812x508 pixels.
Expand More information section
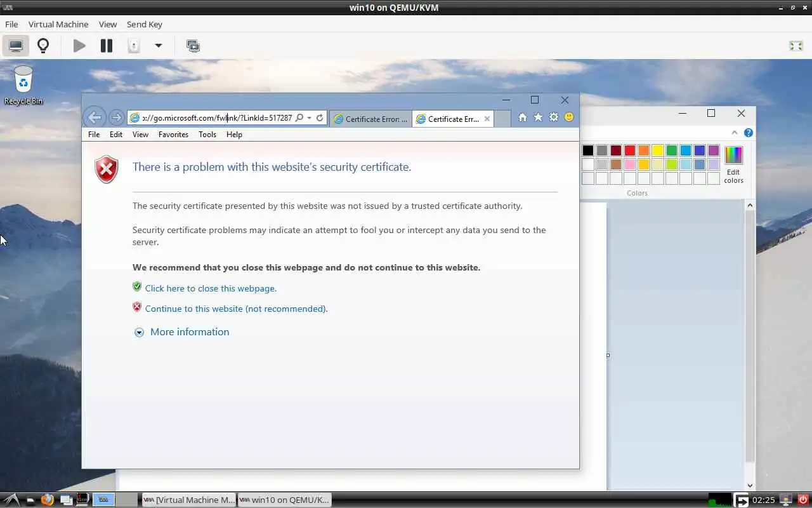click(x=182, y=332)
